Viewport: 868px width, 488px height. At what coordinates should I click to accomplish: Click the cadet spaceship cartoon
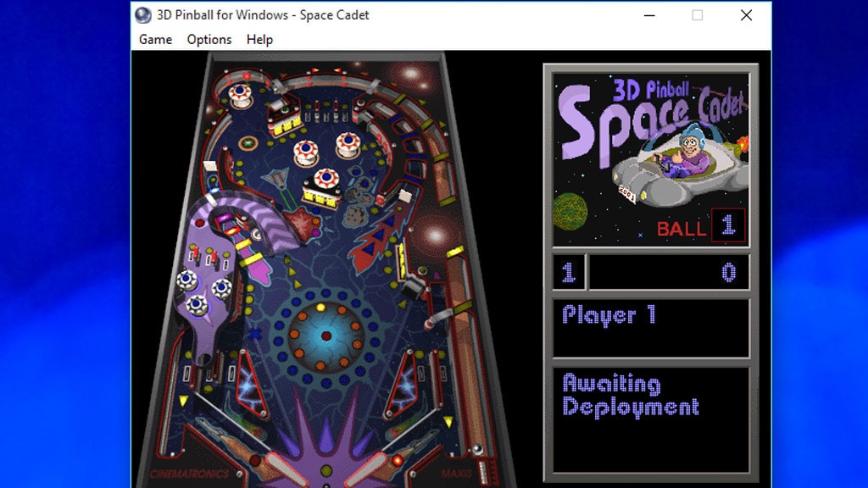[679, 164]
